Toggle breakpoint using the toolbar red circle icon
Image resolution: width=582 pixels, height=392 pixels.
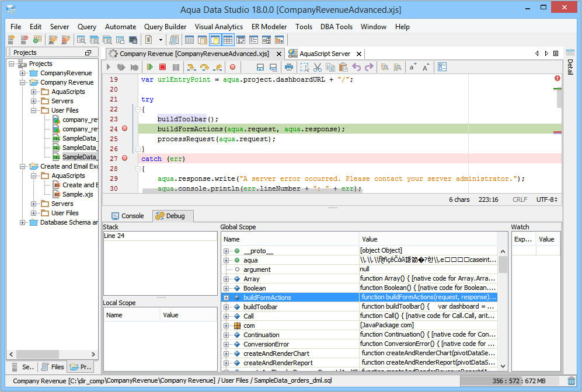click(233, 67)
